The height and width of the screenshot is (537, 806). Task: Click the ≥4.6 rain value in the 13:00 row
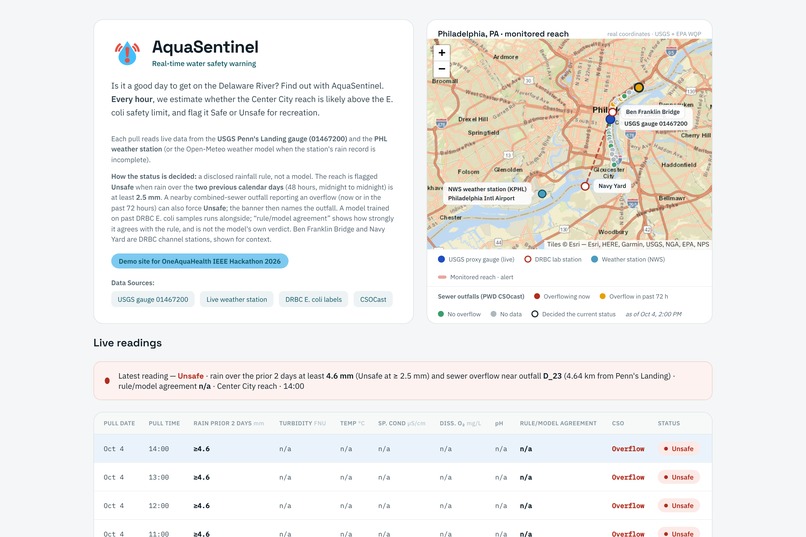click(x=202, y=477)
